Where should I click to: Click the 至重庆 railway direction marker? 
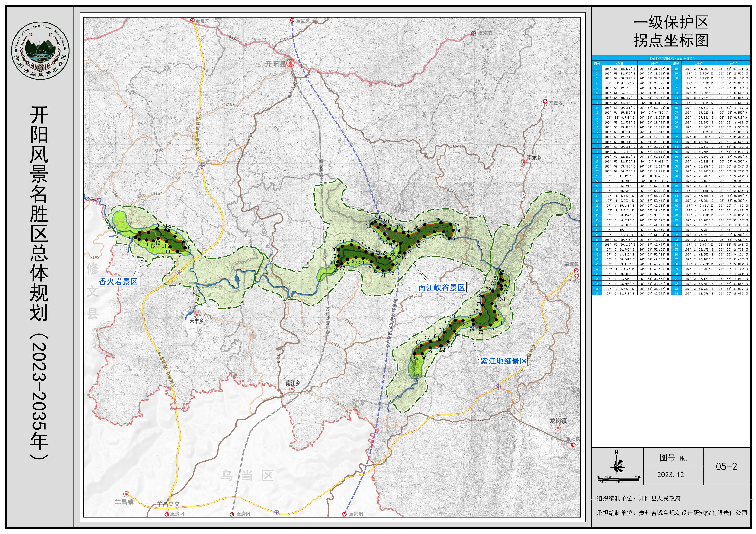[x=292, y=20]
